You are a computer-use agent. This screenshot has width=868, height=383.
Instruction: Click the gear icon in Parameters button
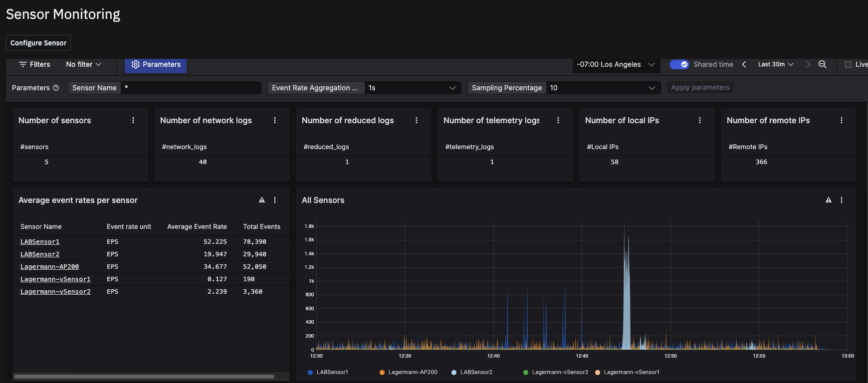(x=135, y=64)
